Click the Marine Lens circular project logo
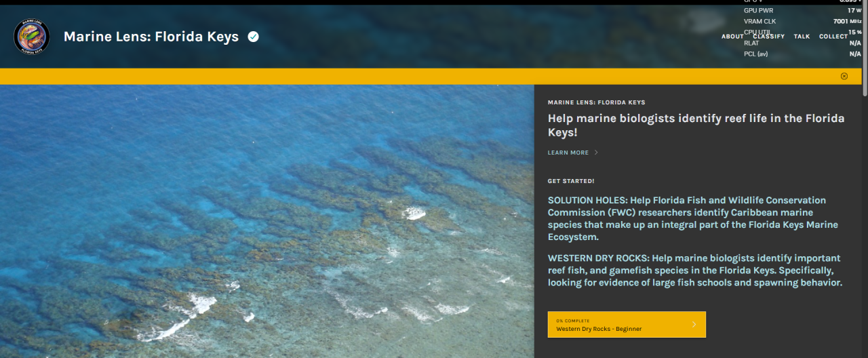Screen dimensions: 868x358 coord(31,37)
